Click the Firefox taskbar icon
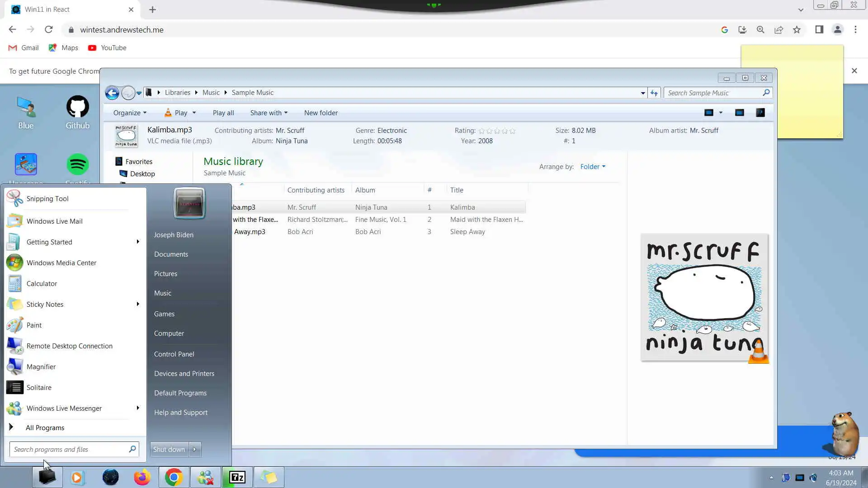The width and height of the screenshot is (868, 488). pyautogui.click(x=142, y=477)
